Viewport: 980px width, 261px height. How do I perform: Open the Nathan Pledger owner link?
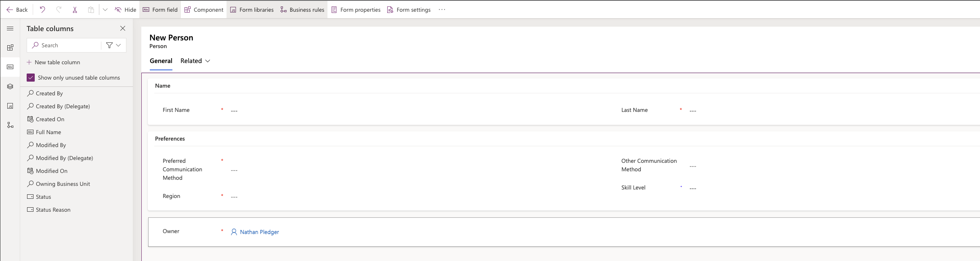259,232
